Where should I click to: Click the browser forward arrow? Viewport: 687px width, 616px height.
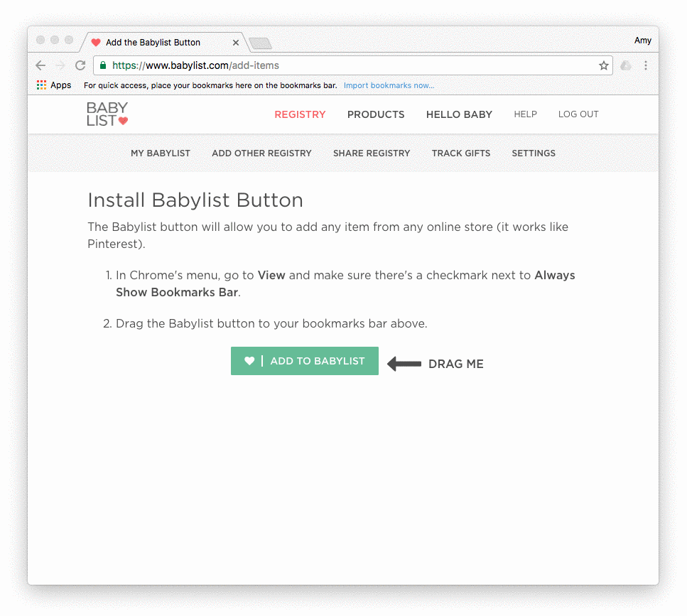[60, 65]
